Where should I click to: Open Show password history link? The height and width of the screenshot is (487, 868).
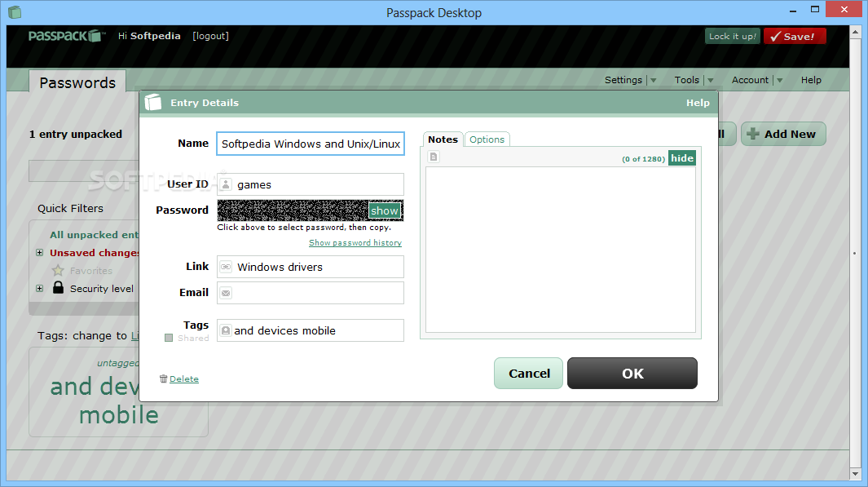tap(355, 242)
